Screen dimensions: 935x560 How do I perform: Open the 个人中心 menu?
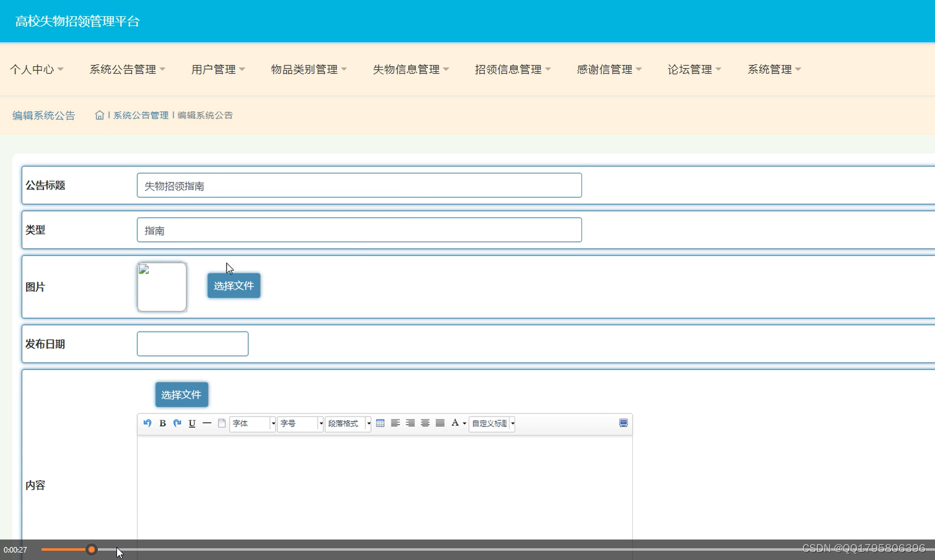37,69
